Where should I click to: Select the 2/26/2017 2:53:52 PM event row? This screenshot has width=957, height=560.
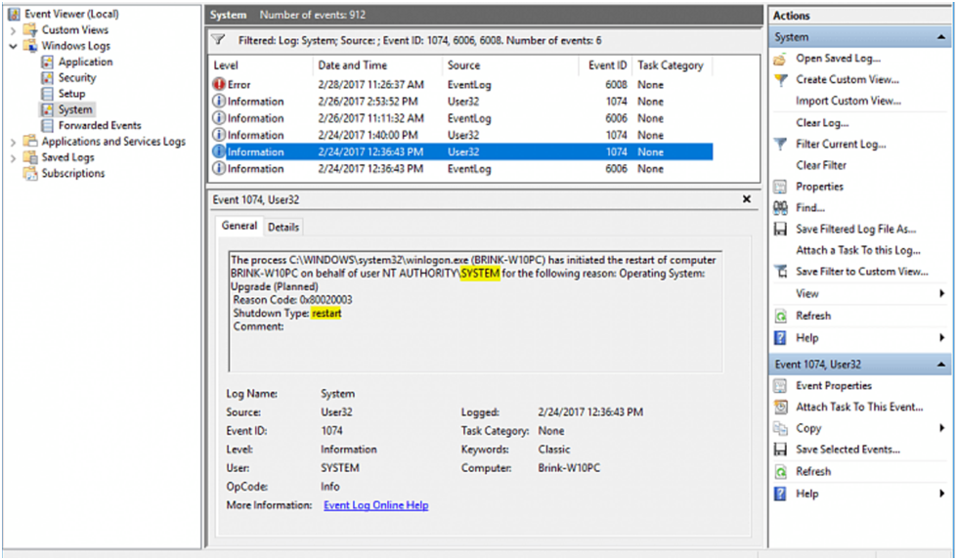tap(461, 102)
